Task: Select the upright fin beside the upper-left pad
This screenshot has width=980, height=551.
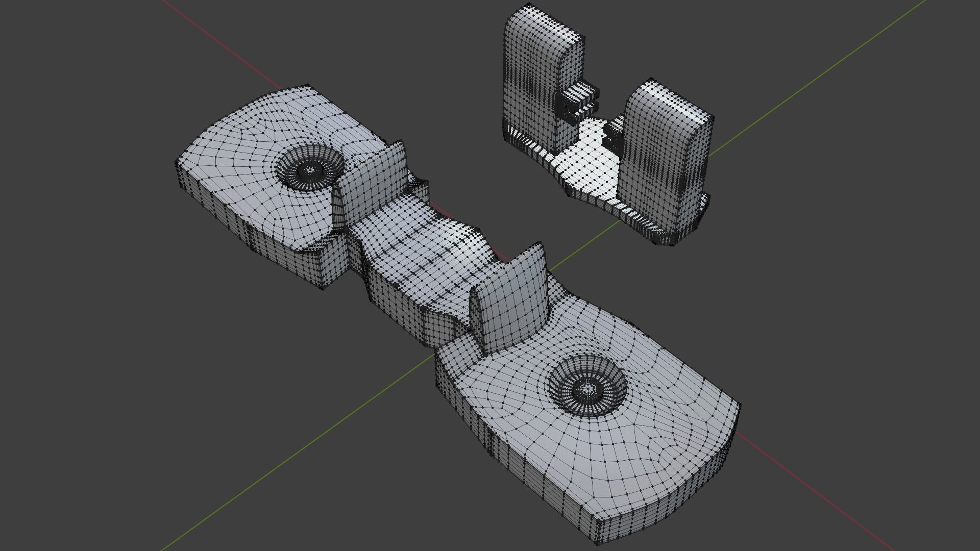Action: click(x=372, y=186)
